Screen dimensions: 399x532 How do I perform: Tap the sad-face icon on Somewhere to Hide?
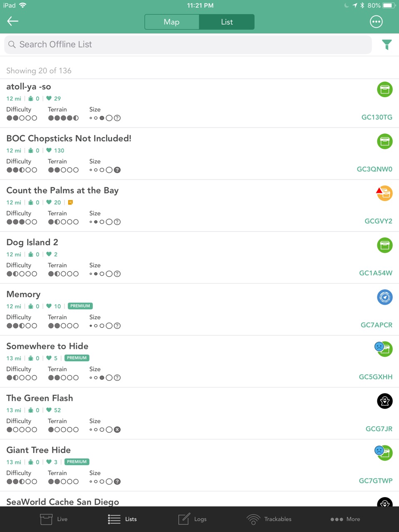click(x=379, y=346)
